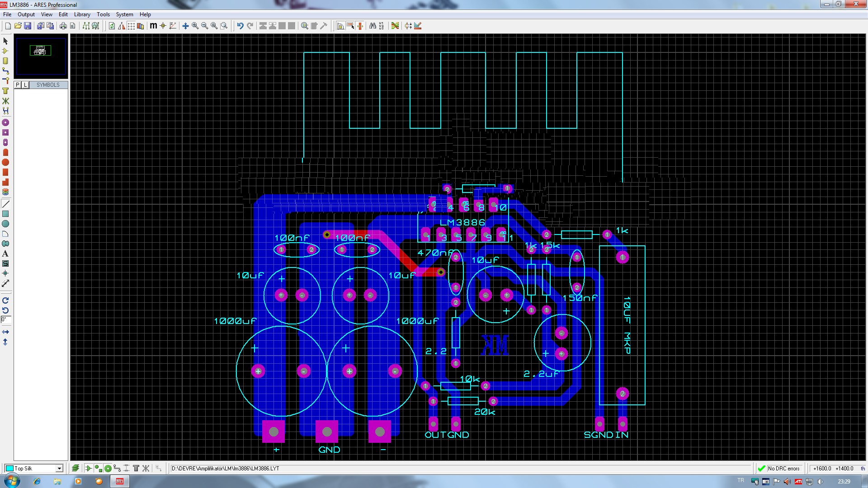
Task: Click the 'P' pick button
Action: 18,85
